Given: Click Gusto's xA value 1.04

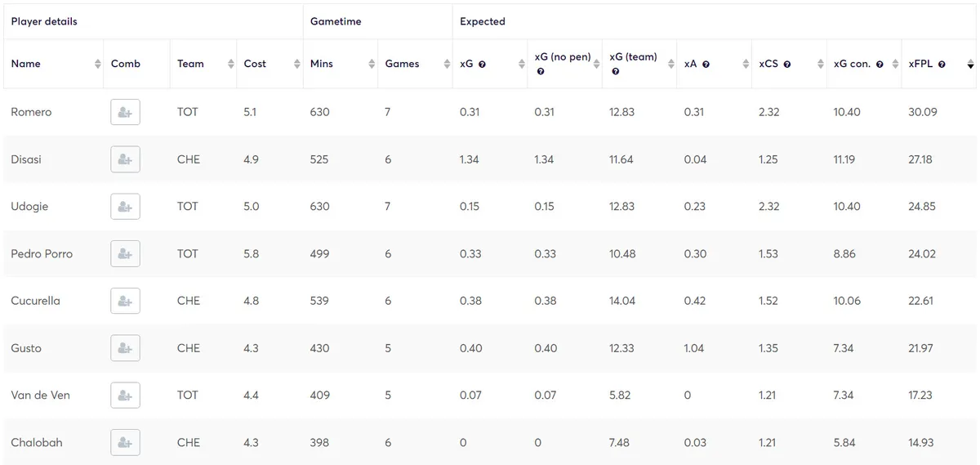Looking at the screenshot, I should point(695,348).
